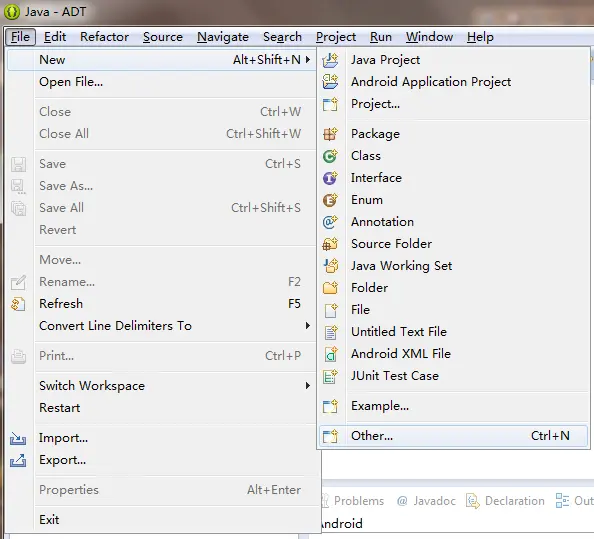Click the Android XML File icon
This screenshot has width=594, height=539.
(x=330, y=354)
